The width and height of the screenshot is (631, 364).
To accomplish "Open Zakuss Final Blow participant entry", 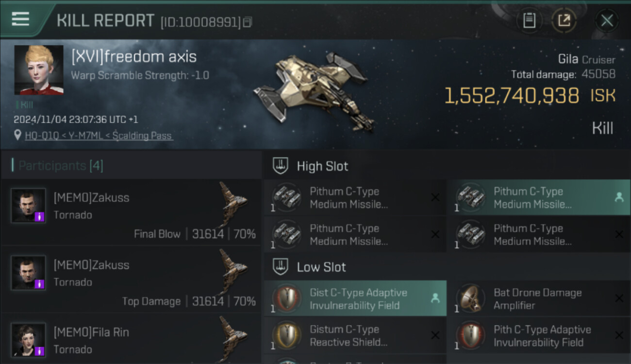I will tap(131, 213).
